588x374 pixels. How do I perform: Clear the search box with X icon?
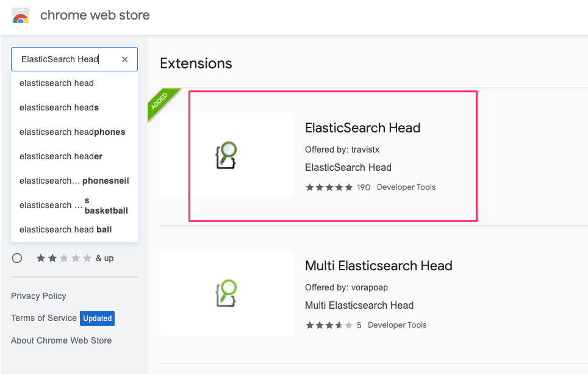pyautogui.click(x=125, y=59)
